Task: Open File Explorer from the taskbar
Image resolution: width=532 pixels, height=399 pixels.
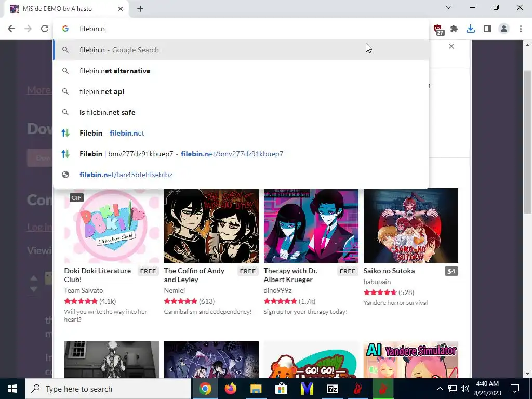Action: (x=256, y=389)
